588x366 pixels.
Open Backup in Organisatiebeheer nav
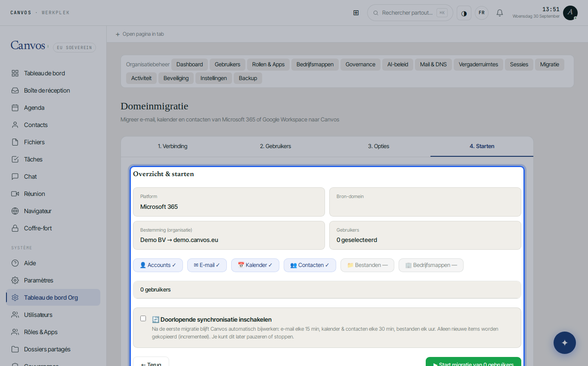click(x=248, y=78)
